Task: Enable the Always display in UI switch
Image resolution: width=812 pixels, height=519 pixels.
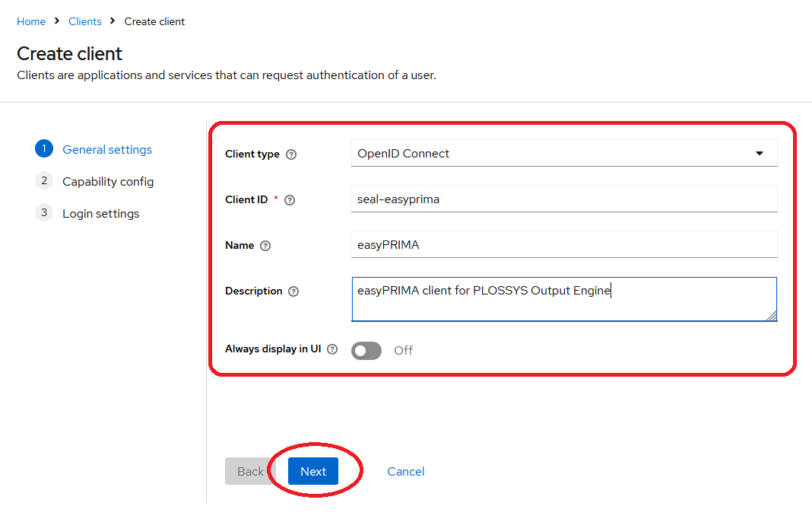Action: [366, 350]
